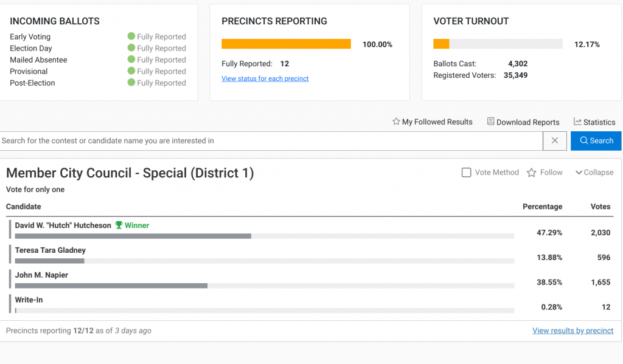Click the X icon to clear search
The image size is (623, 364).
point(554,140)
